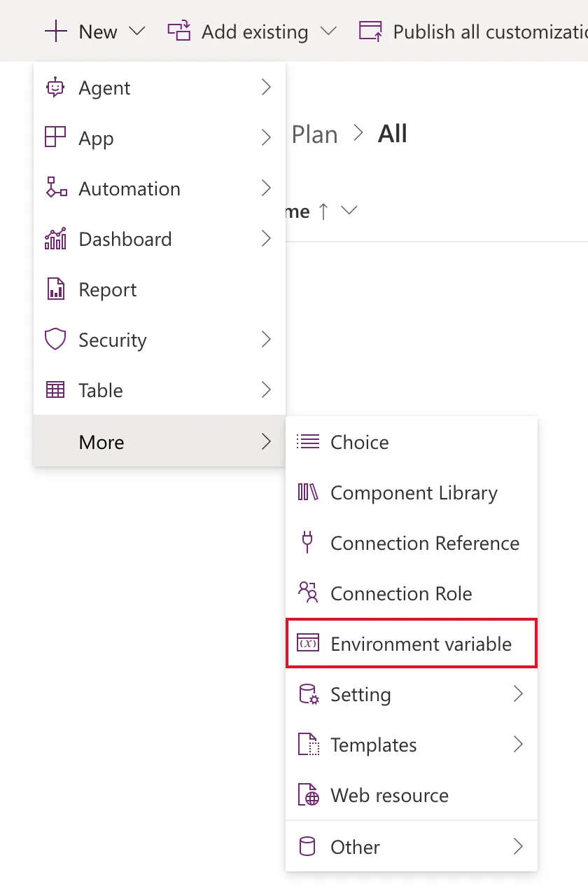Expand the Agent submenu arrow
The width and height of the screenshot is (588, 891).
266,88
